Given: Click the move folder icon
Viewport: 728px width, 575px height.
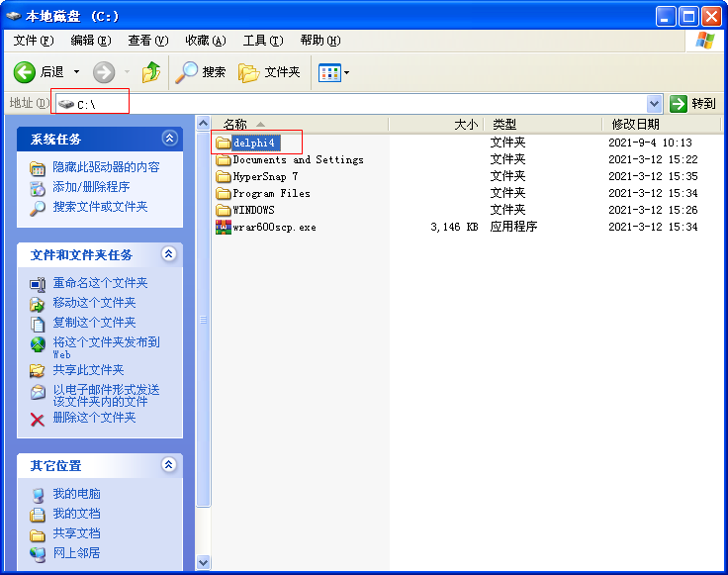Looking at the screenshot, I should click(x=38, y=305).
